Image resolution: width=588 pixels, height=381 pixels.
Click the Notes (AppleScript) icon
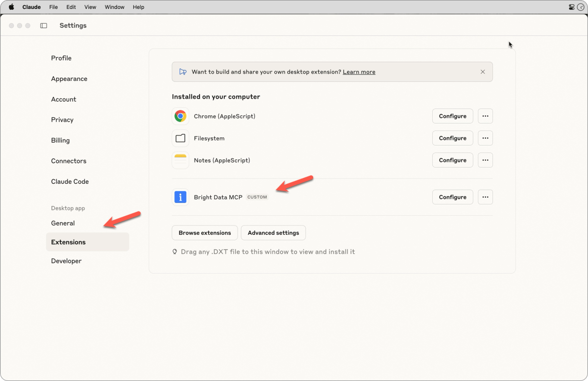[180, 160]
